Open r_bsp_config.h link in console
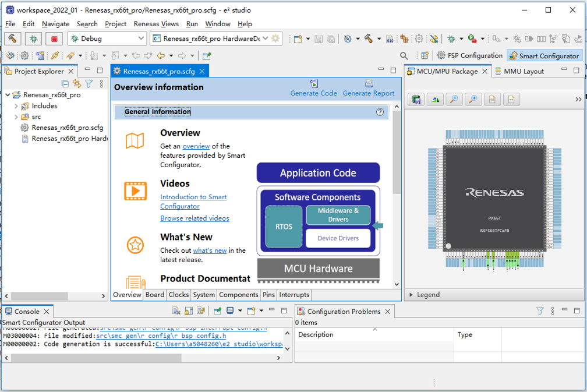587x392 pixels. (x=161, y=336)
